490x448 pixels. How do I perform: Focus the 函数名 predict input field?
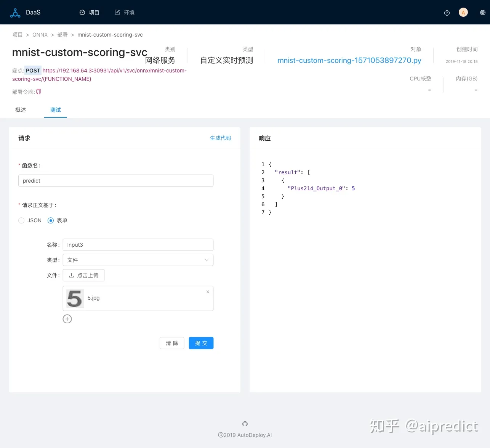[x=116, y=181]
